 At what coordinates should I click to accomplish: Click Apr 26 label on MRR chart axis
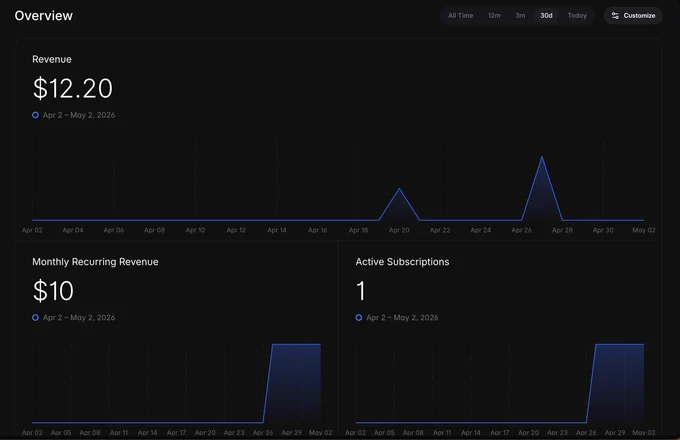pyautogui.click(x=263, y=433)
